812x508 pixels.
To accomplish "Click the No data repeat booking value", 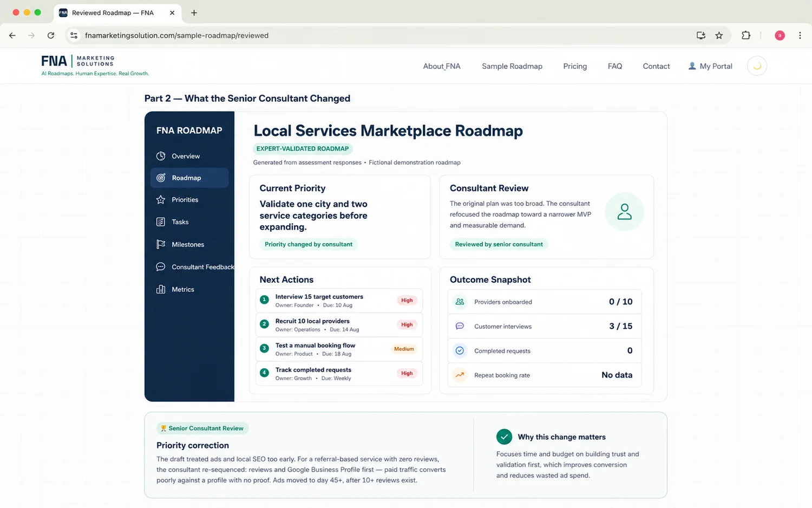I will coord(617,375).
